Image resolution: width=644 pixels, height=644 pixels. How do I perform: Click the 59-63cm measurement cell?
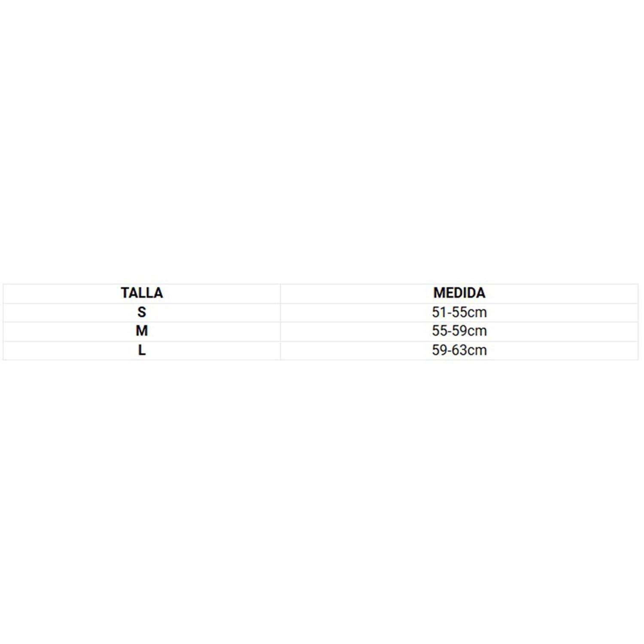[x=459, y=350]
